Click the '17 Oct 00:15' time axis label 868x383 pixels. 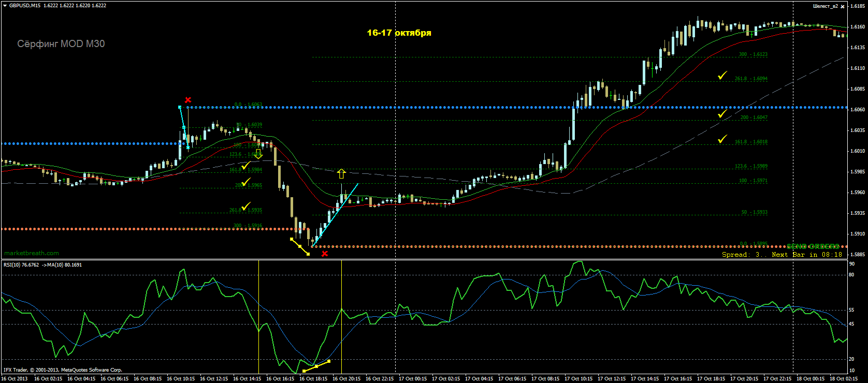(413, 379)
